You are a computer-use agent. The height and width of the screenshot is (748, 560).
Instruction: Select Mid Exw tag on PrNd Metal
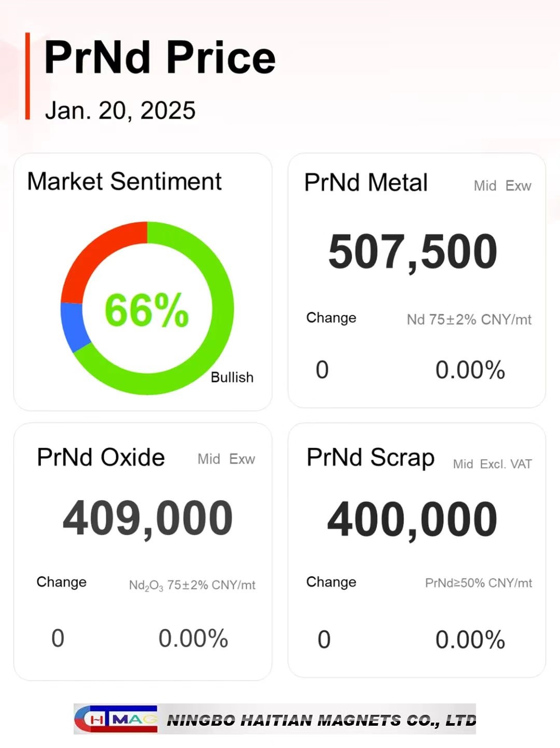click(x=502, y=186)
